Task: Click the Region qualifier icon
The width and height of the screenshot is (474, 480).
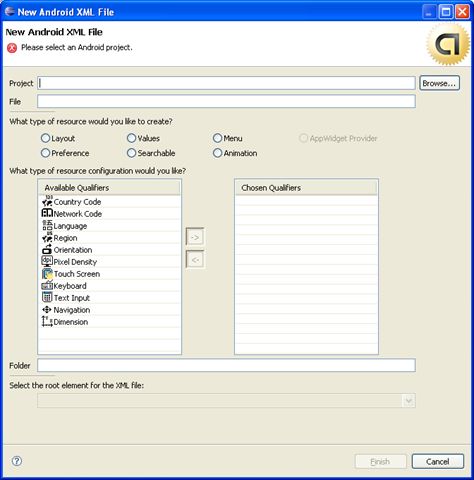Action: pyautogui.click(x=47, y=237)
